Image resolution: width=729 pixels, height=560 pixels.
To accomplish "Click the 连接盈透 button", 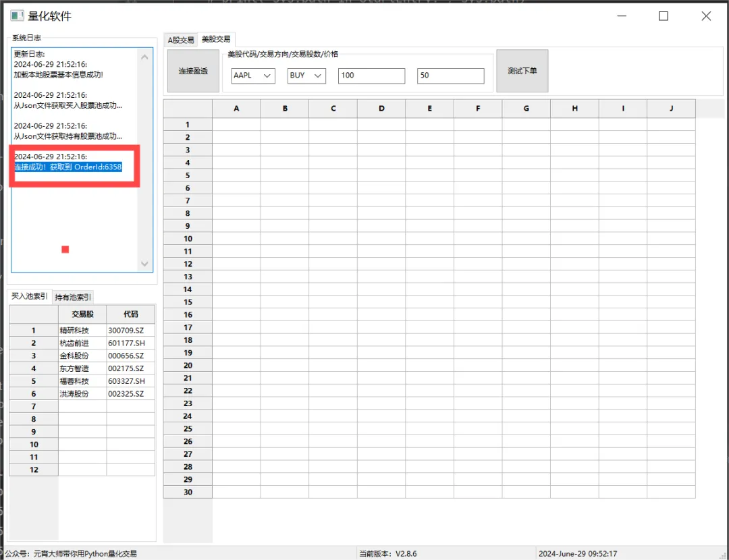I will [x=194, y=71].
